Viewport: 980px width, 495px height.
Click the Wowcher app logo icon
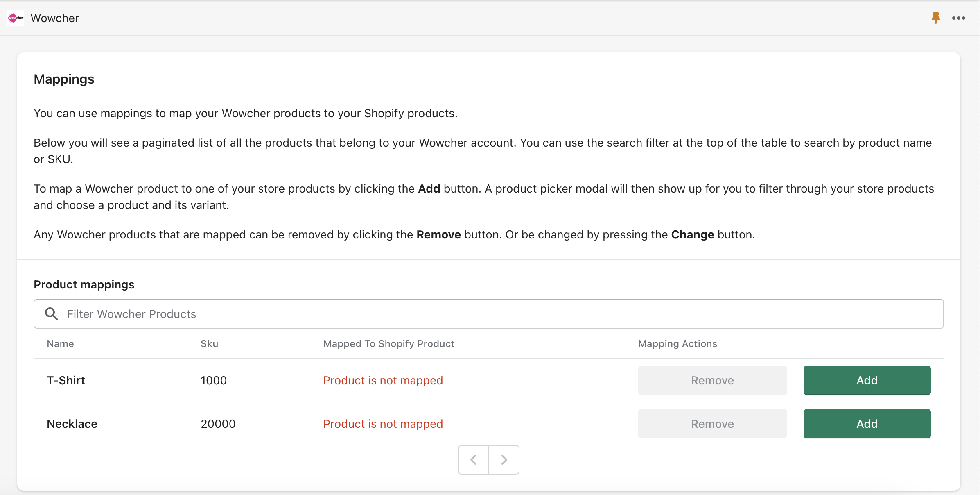point(16,18)
